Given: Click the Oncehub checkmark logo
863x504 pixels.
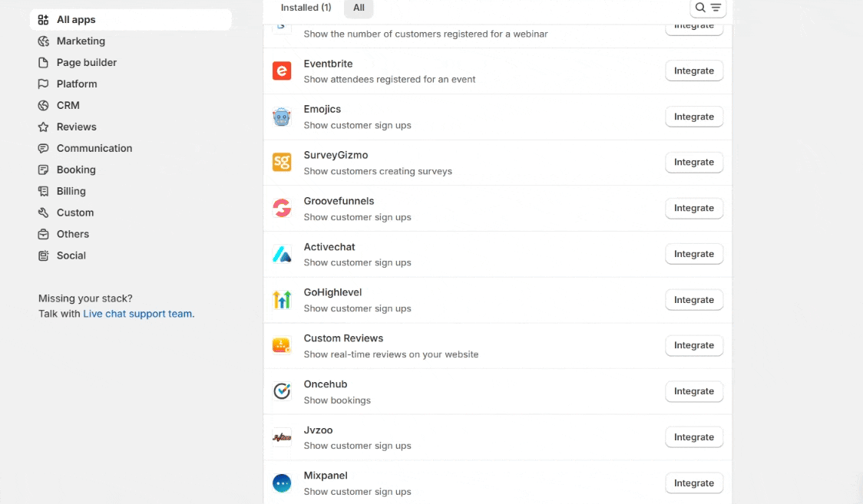Looking at the screenshot, I should (x=282, y=391).
